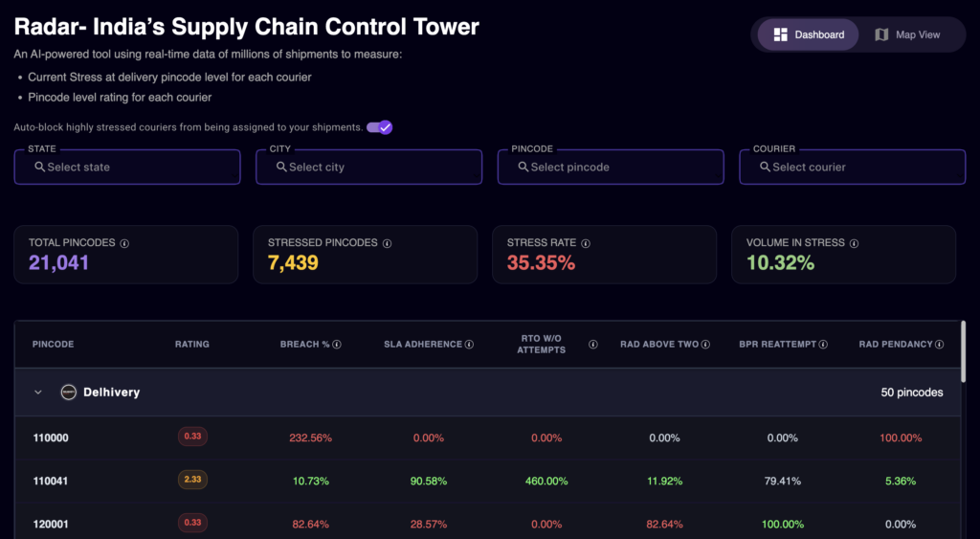Select pincode 110041 row
The image size is (980, 539).
click(51, 481)
